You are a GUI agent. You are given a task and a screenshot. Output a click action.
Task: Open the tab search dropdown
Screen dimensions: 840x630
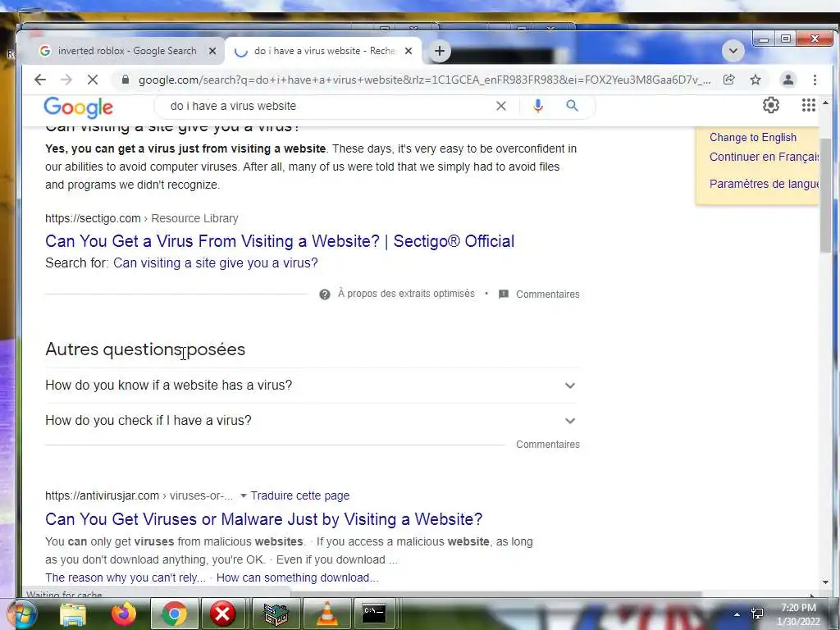[733, 51]
